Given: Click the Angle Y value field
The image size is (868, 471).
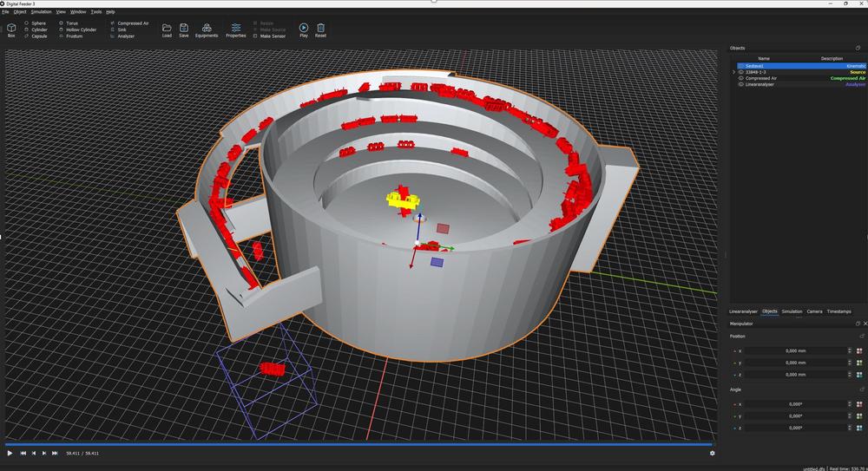Looking at the screenshot, I should [x=795, y=415].
